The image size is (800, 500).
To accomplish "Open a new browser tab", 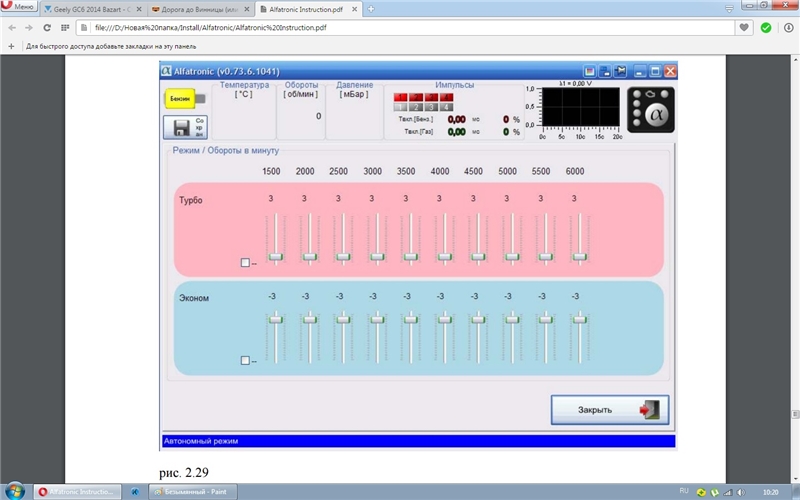I will 371,9.
